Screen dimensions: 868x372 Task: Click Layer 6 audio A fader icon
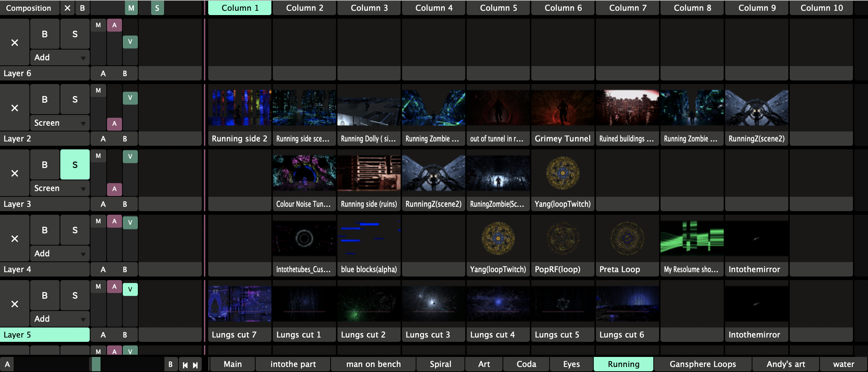click(x=114, y=25)
